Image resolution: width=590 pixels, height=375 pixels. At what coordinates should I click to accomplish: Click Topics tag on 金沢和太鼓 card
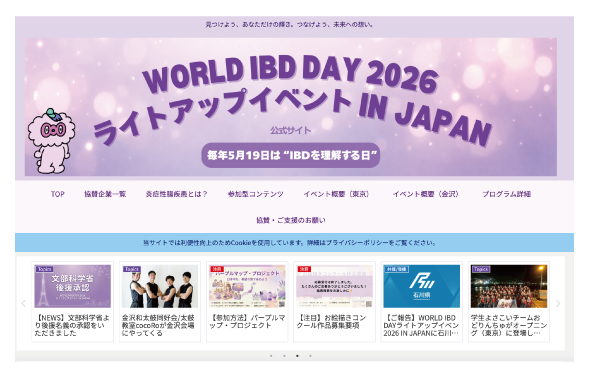(x=132, y=269)
